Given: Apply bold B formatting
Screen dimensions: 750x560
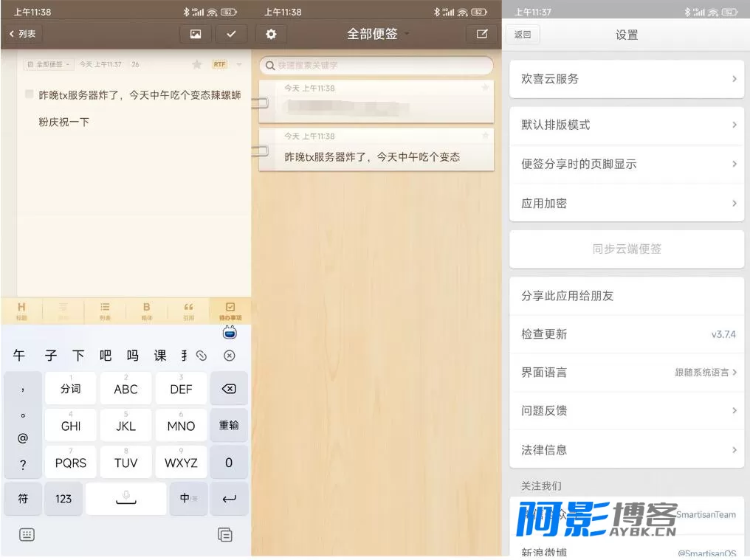Looking at the screenshot, I should [146, 311].
